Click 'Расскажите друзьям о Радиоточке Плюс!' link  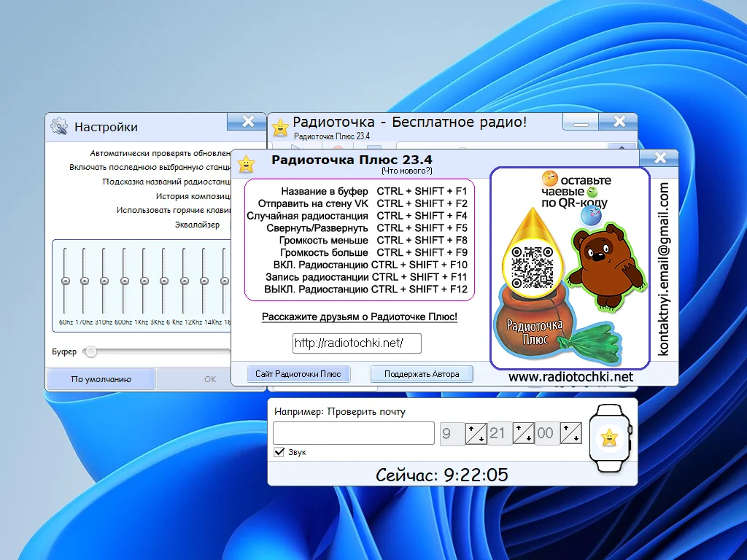click(x=360, y=317)
